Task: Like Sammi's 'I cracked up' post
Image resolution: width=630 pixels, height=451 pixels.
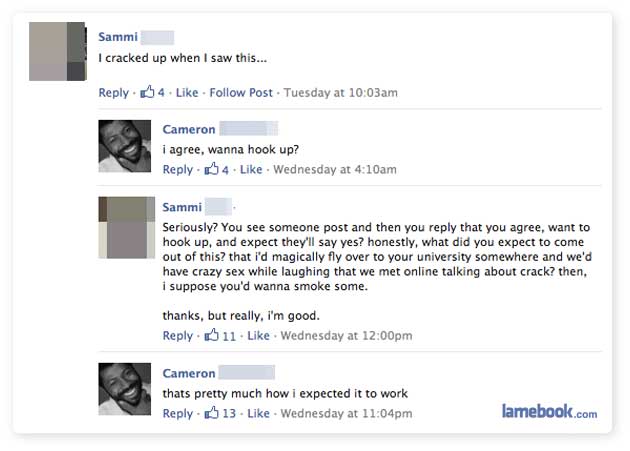Action: pos(187,93)
